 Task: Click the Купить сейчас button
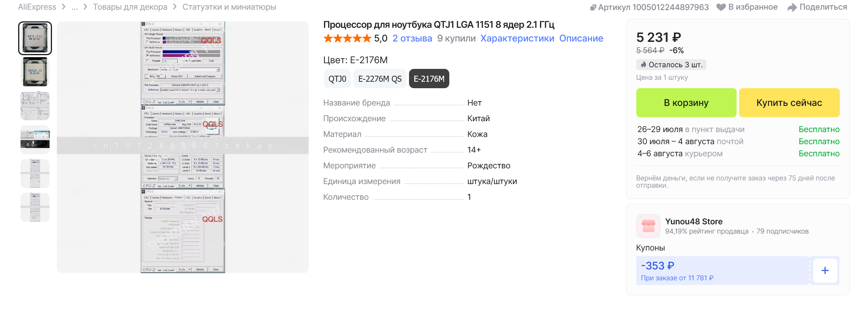789,103
